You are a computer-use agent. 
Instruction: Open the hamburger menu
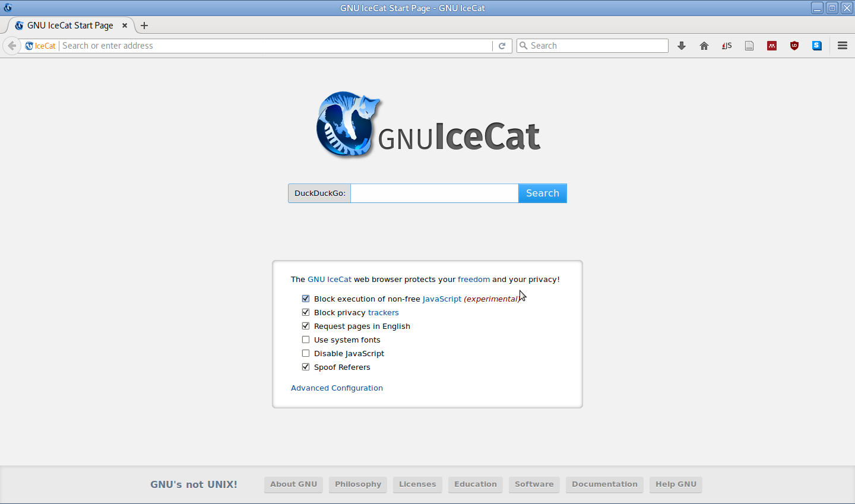pyautogui.click(x=842, y=46)
